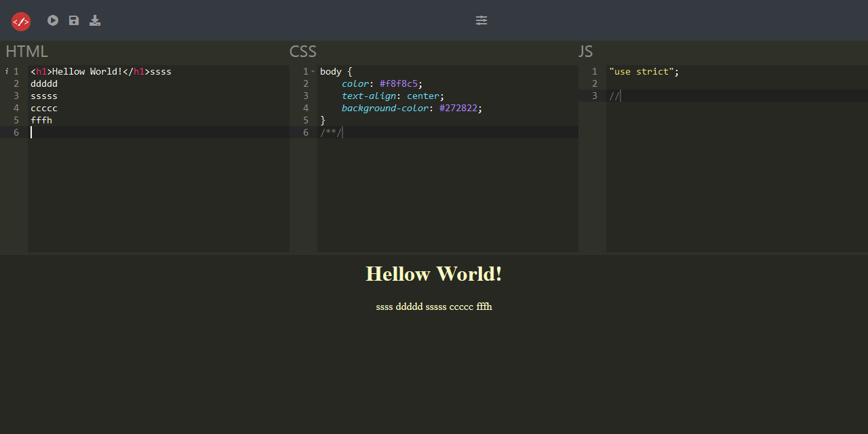Click the Hellow World! heading in preview

pos(434,274)
